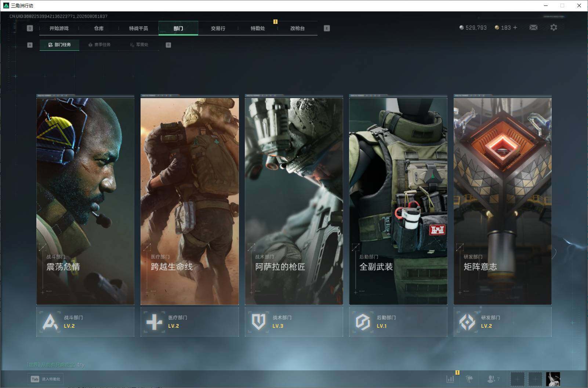The height and width of the screenshot is (388, 588).
Task: Go to the 特战干员 tab
Action: 138,28
